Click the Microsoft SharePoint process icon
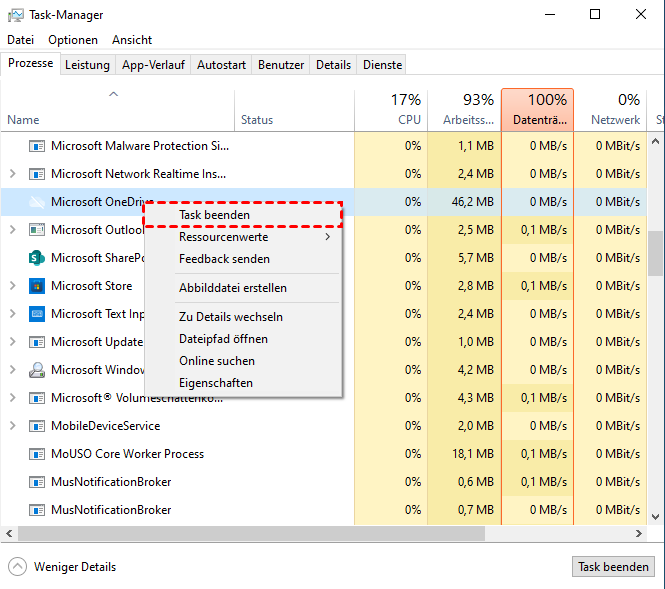 tap(37, 258)
